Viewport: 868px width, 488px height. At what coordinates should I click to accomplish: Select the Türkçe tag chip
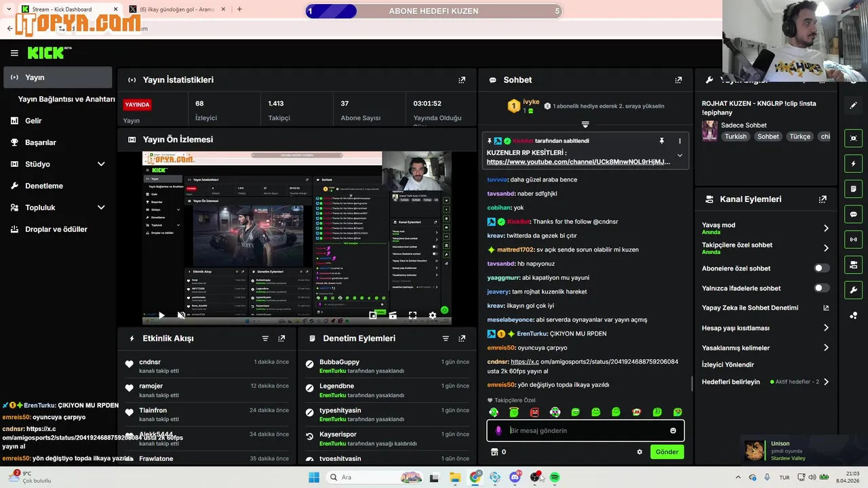click(x=800, y=136)
